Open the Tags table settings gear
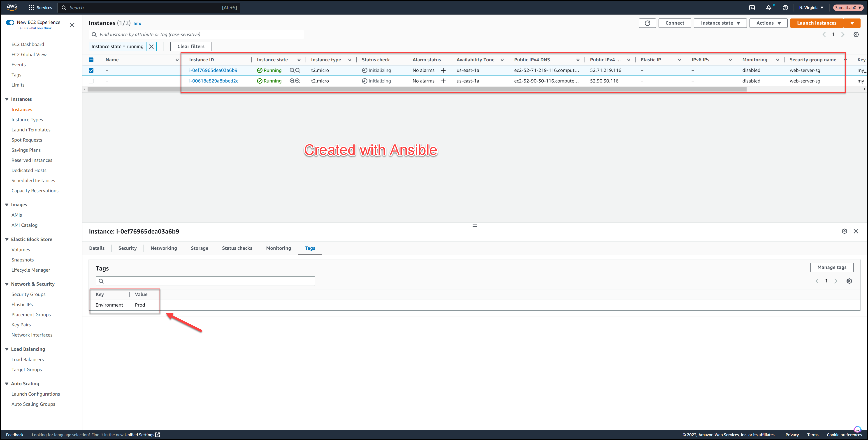This screenshot has height=440, width=868. point(849,281)
